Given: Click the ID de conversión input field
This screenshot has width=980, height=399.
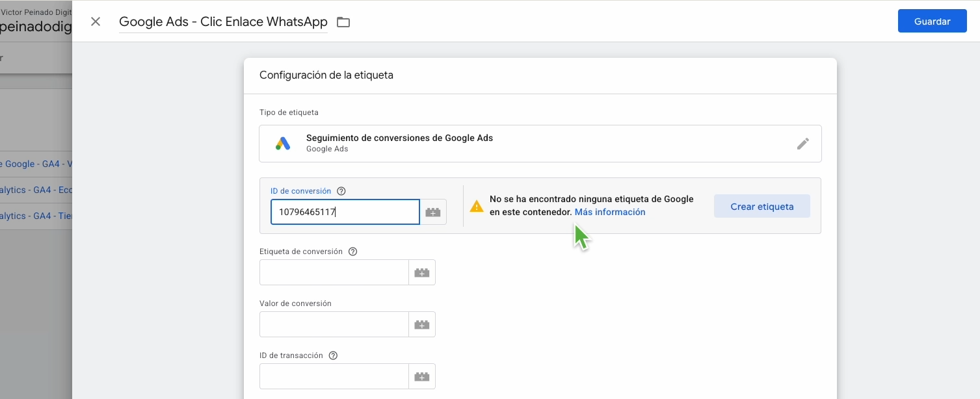Looking at the screenshot, I should (345, 212).
